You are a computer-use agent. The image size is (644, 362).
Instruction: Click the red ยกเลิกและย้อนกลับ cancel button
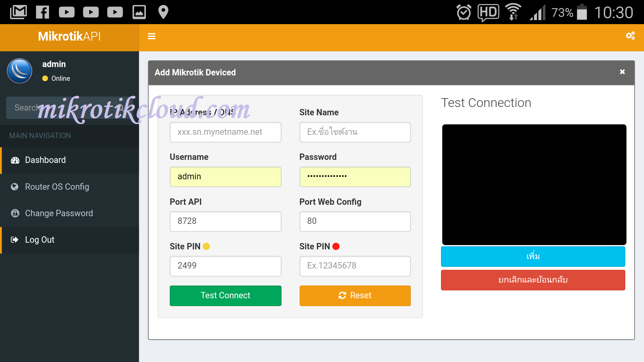533,280
